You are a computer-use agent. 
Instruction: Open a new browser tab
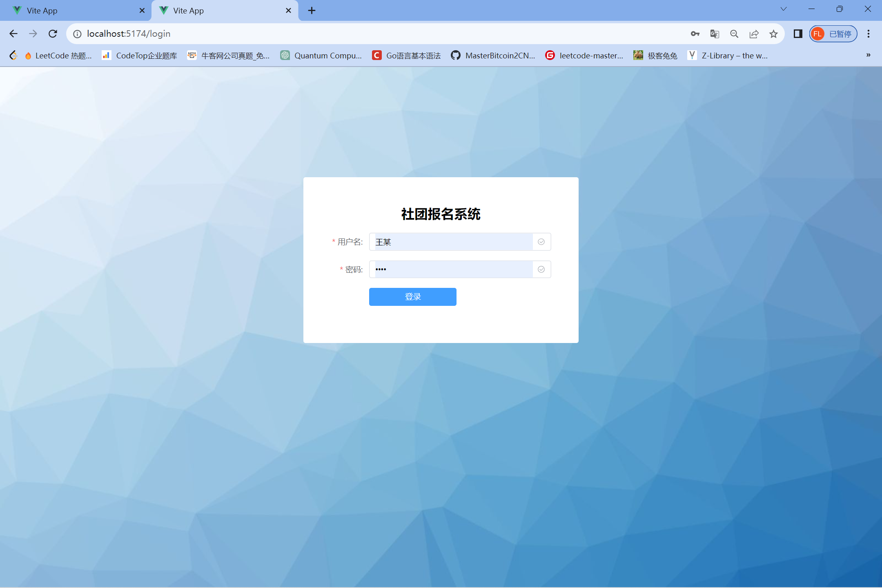[312, 11]
